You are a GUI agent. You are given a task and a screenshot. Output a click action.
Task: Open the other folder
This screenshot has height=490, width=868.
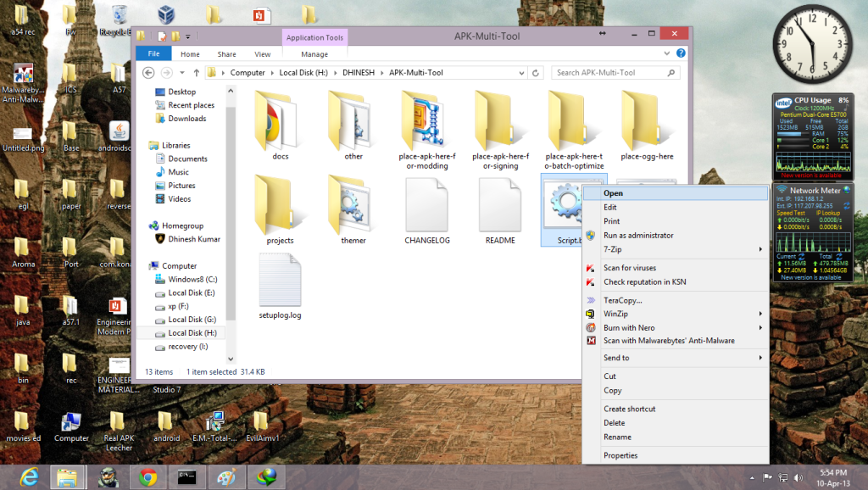coord(353,125)
